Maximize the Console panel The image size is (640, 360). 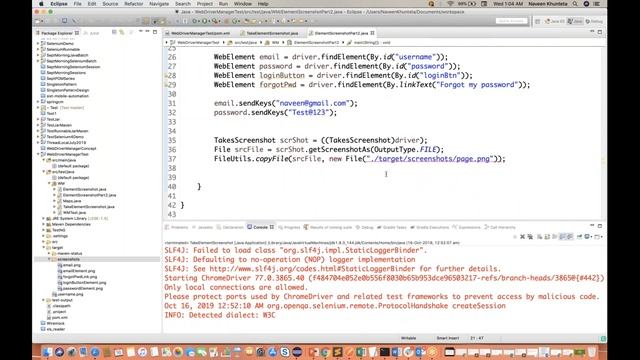click(x=600, y=226)
